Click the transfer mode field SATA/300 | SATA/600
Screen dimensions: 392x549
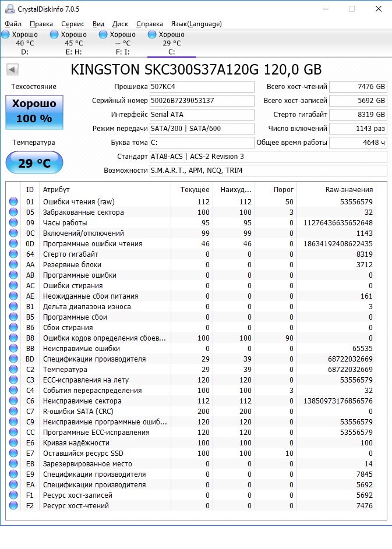[202, 129]
